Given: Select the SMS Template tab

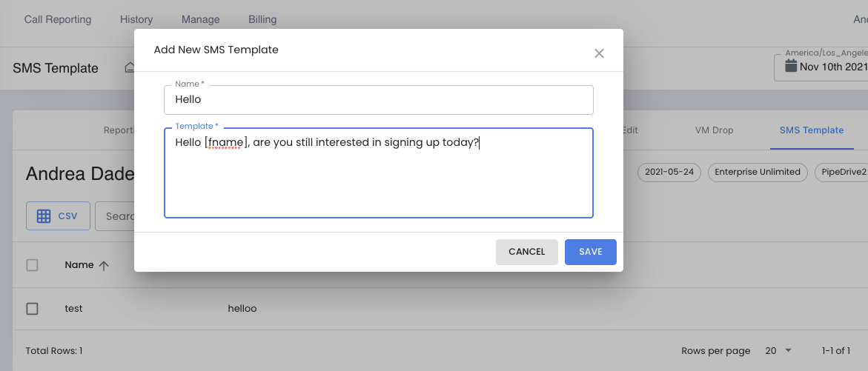Looking at the screenshot, I should [812, 130].
